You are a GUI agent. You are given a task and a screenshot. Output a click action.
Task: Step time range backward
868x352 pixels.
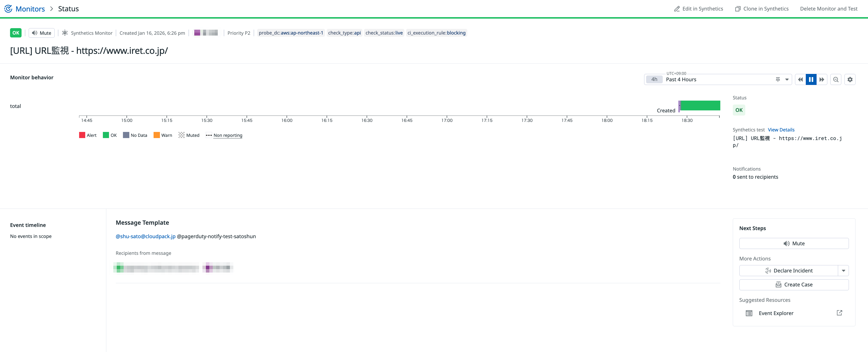(x=800, y=80)
